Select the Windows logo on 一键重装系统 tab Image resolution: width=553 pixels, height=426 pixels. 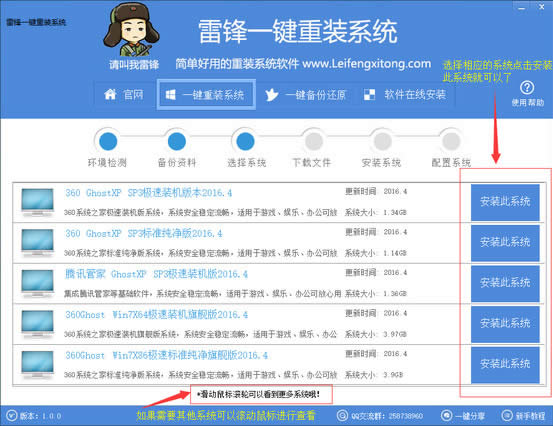pos(171,95)
